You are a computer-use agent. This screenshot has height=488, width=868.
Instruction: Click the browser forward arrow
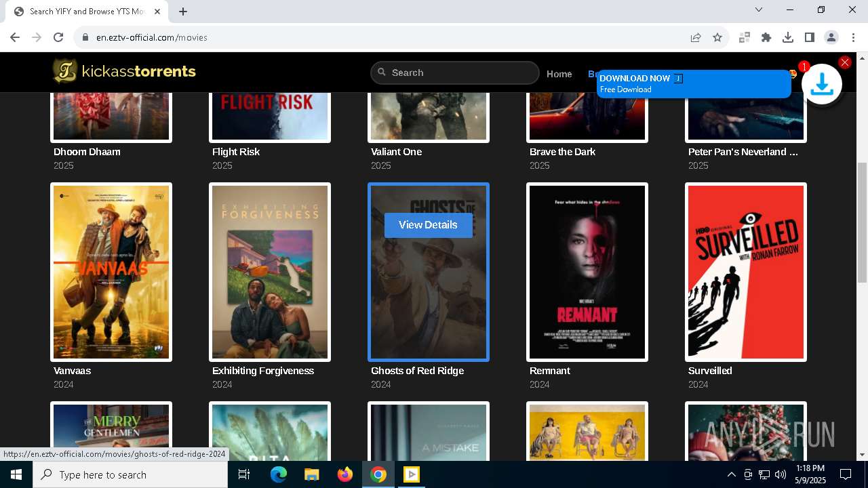[37, 37]
